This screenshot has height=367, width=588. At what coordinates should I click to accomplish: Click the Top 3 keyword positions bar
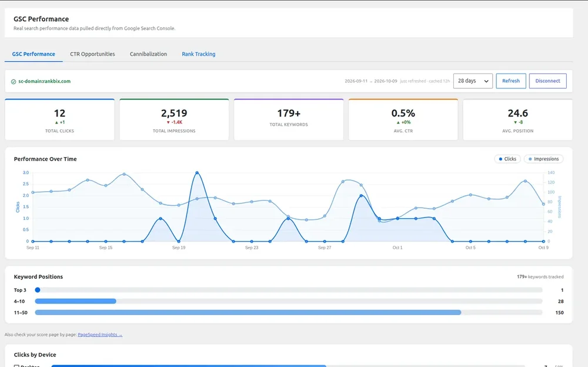click(x=289, y=290)
